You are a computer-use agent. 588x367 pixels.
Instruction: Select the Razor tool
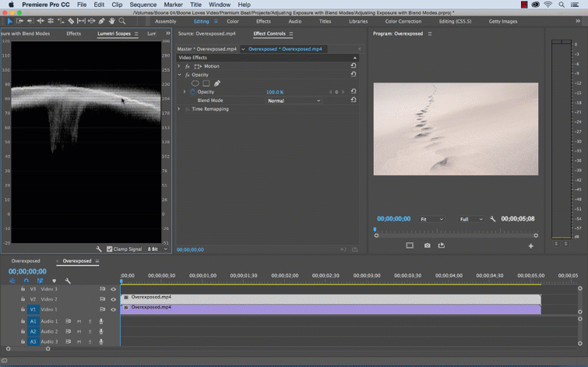click(71, 21)
